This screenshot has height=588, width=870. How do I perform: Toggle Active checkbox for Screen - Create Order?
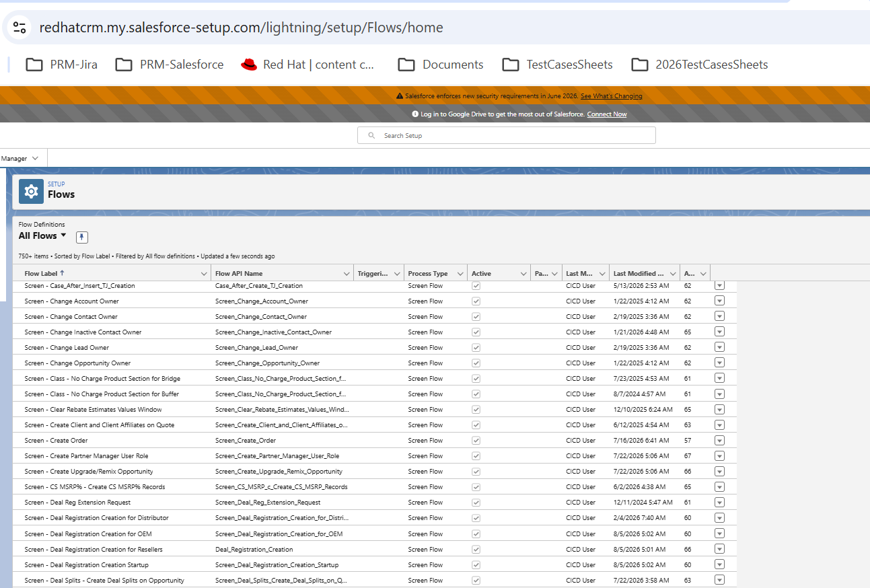tap(476, 441)
